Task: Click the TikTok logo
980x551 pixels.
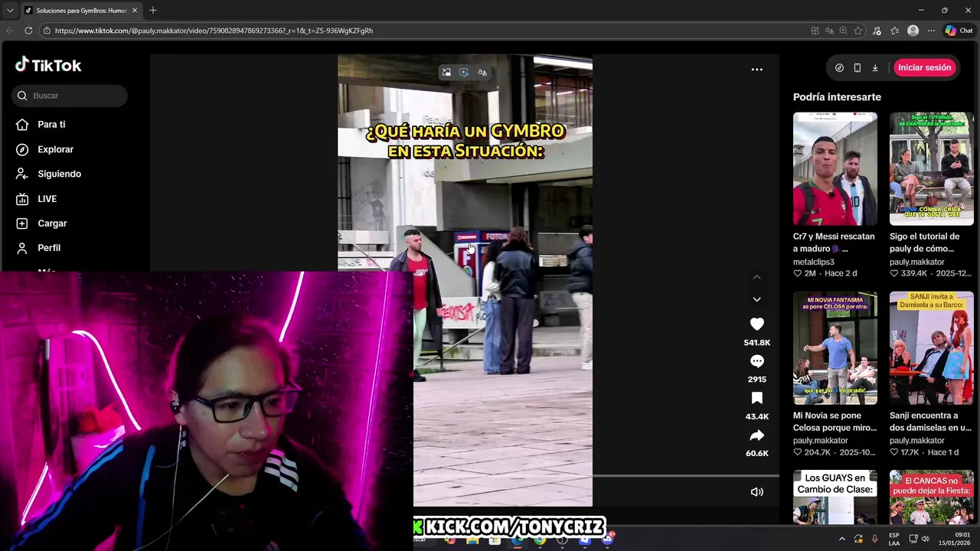Action: tap(48, 65)
